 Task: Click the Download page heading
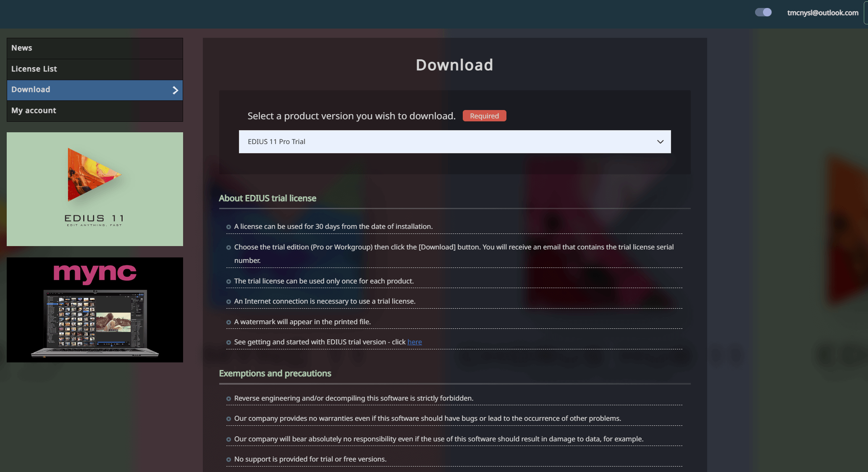tap(454, 65)
